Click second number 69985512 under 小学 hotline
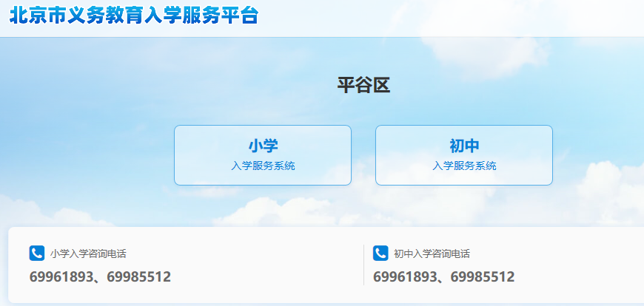The height and width of the screenshot is (306, 644). [x=139, y=277]
